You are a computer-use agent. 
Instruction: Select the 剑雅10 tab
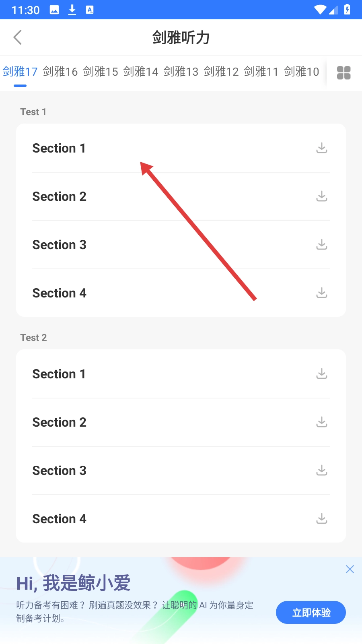pyautogui.click(x=302, y=72)
